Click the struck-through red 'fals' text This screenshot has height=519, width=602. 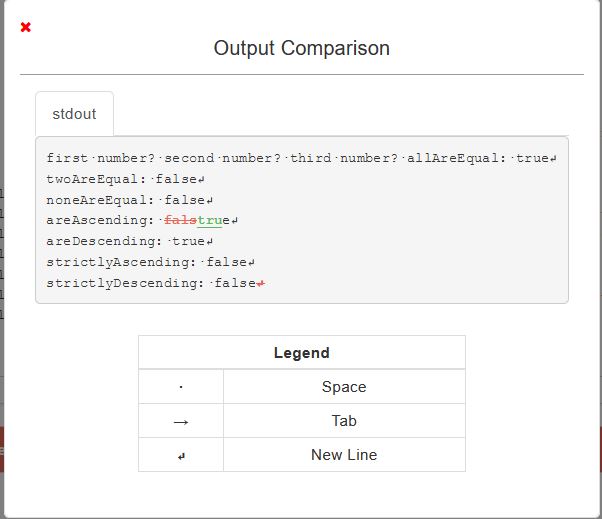pyautogui.click(x=180, y=220)
